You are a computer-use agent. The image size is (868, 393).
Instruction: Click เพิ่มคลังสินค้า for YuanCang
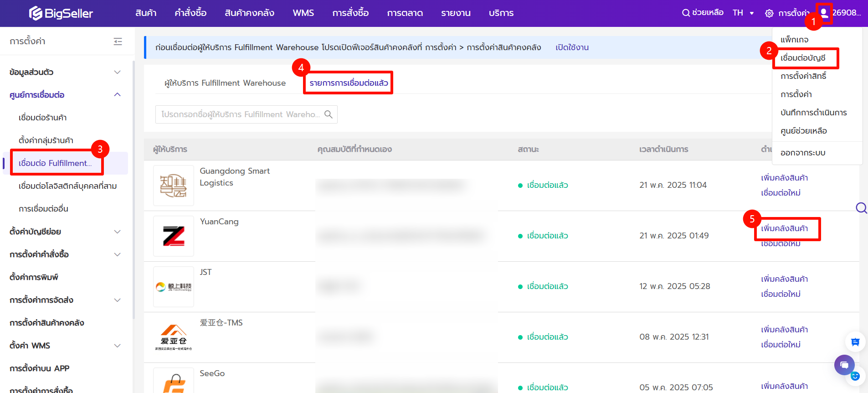click(x=784, y=228)
